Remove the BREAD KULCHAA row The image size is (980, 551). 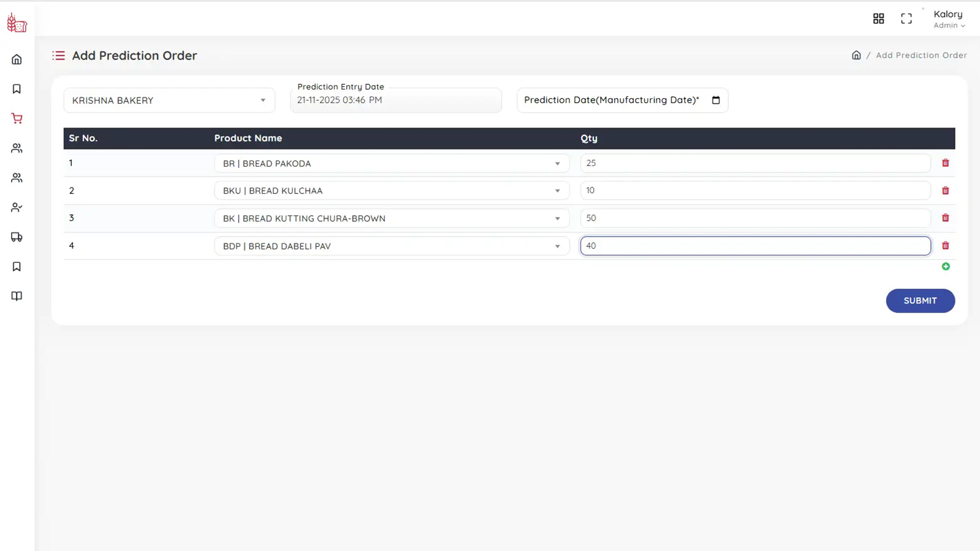[945, 191]
